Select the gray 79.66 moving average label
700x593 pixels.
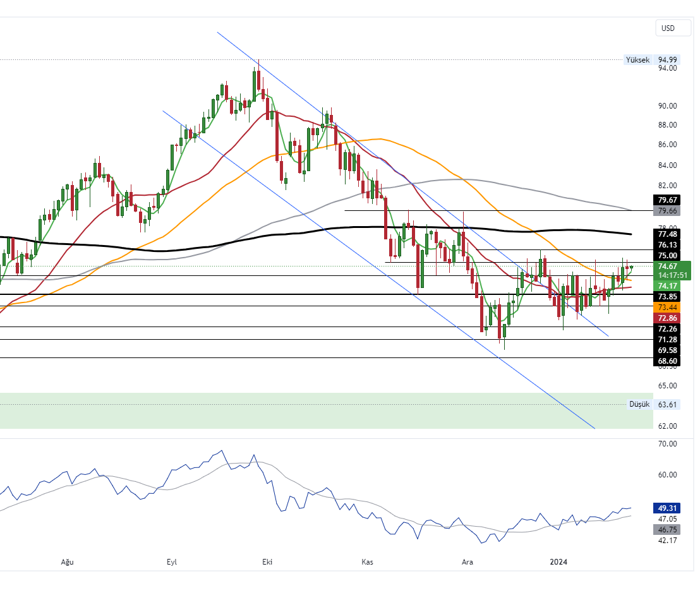[x=668, y=211]
